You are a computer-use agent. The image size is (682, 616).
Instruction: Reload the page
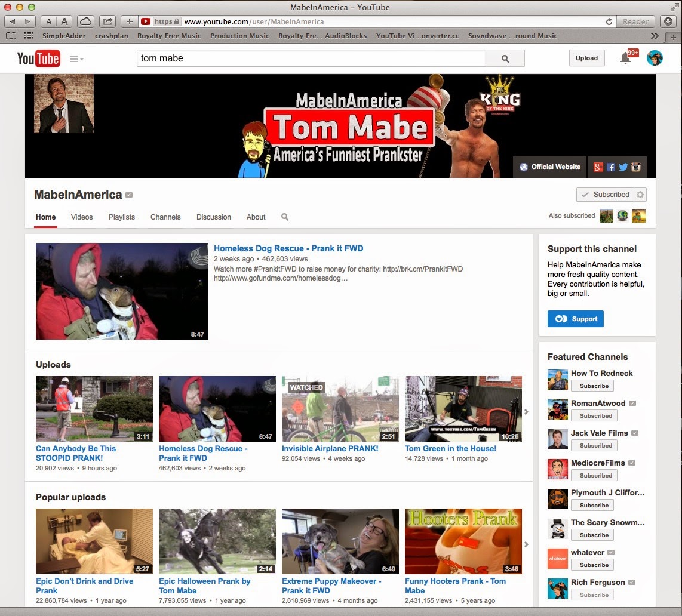coord(609,21)
